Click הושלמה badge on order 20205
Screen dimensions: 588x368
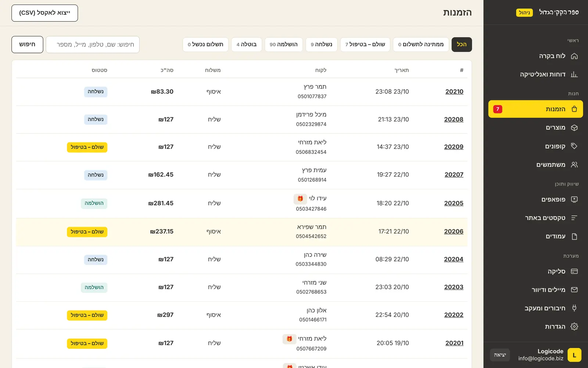(x=94, y=203)
